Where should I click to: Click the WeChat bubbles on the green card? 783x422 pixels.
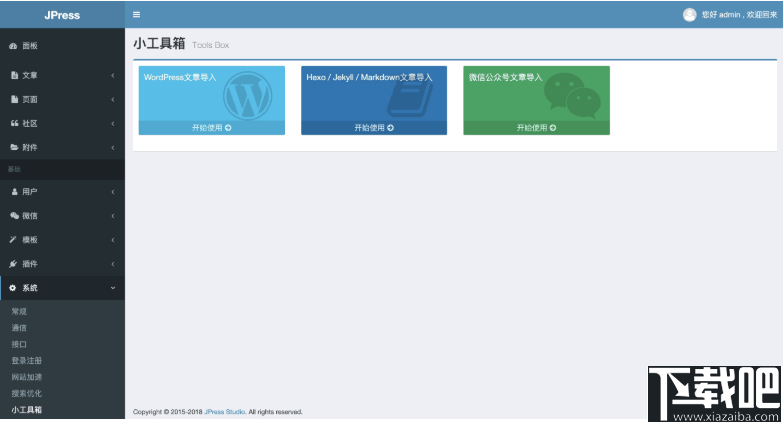tap(572, 95)
